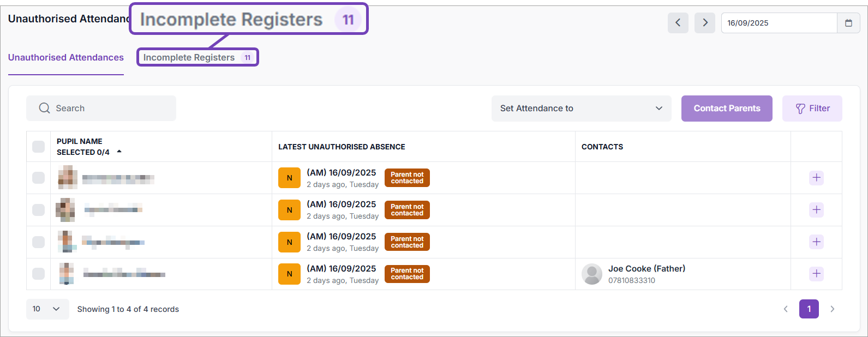Open the calendar date picker icon
This screenshot has height=337, width=868.
pos(848,23)
